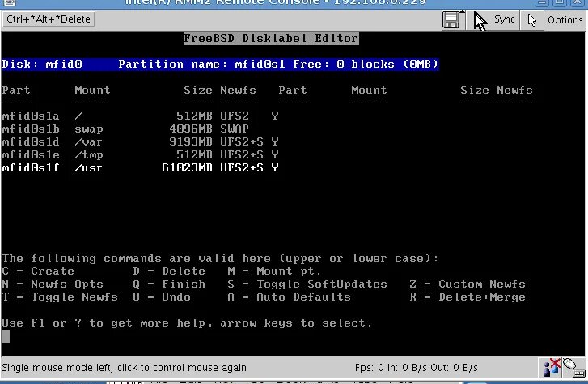The height and width of the screenshot is (384, 588).
Task: Click the '/usr' mount point
Action: [88, 167]
